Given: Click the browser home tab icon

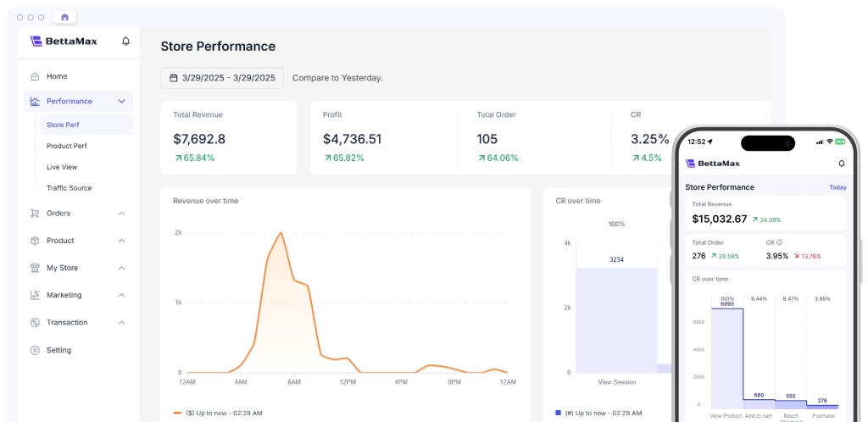Looking at the screenshot, I should [64, 17].
